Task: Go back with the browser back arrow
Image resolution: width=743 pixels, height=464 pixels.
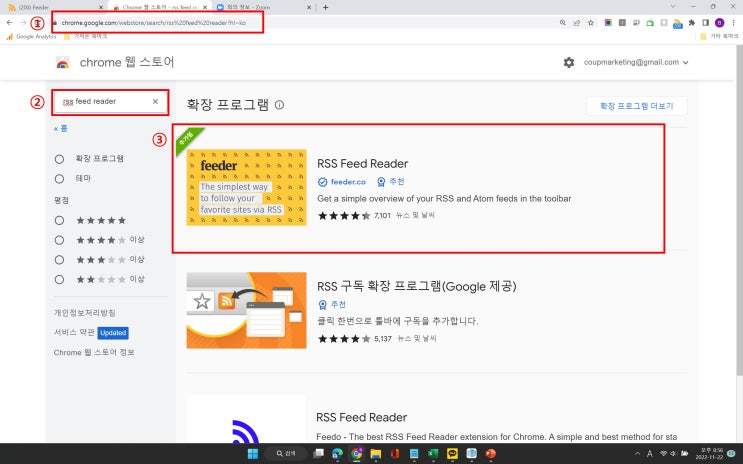Action: pos(9,22)
